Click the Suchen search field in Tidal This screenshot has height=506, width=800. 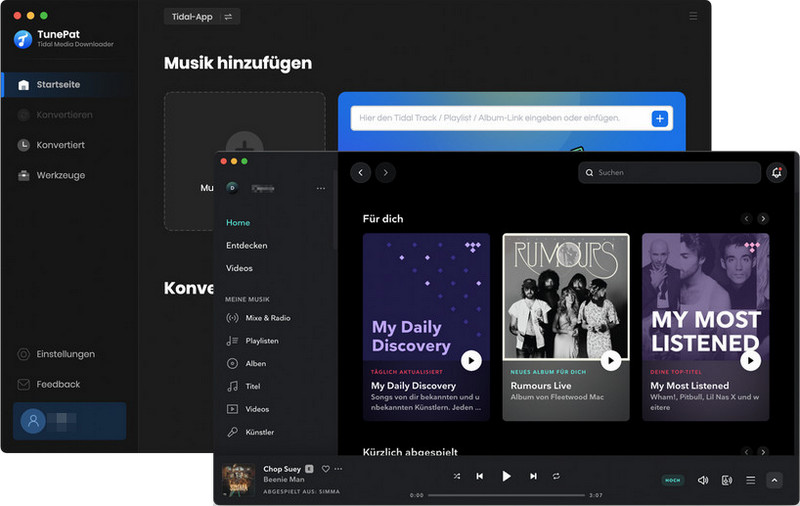[670, 172]
